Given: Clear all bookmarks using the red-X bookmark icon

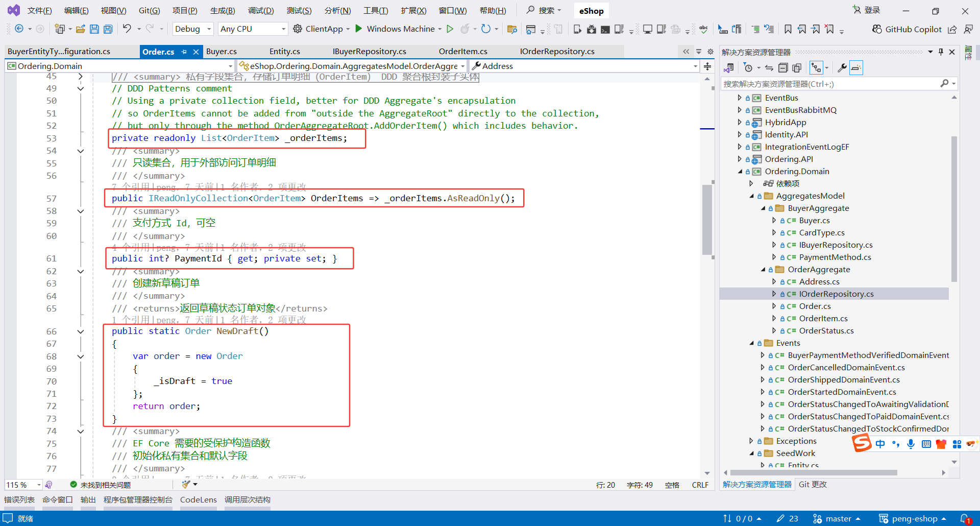Looking at the screenshot, I should click(830, 29).
